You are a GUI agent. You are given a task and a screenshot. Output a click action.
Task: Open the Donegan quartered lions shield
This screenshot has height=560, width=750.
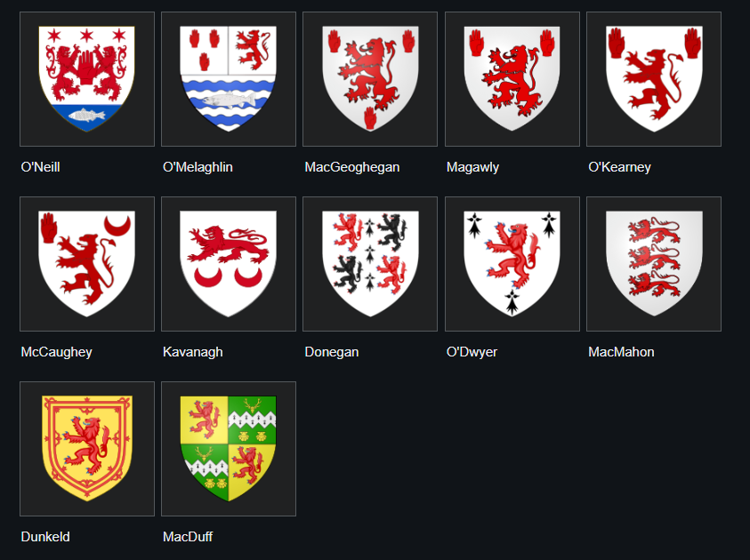coord(370,264)
